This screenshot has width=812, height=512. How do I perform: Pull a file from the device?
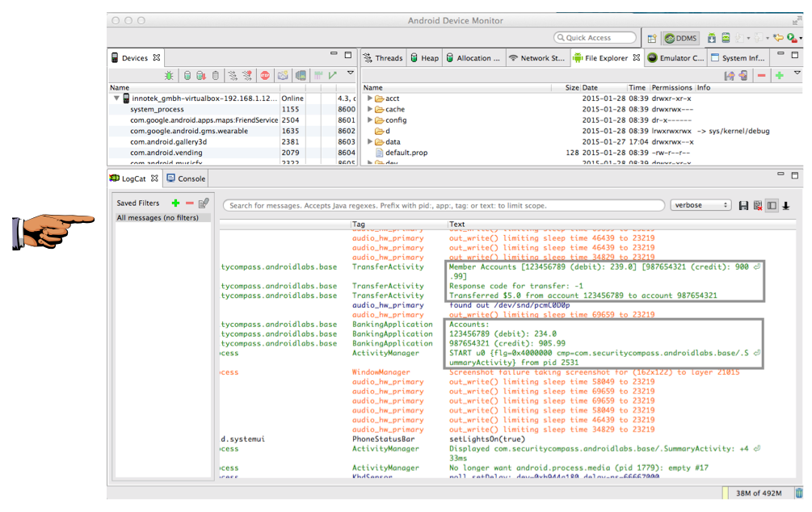point(729,75)
